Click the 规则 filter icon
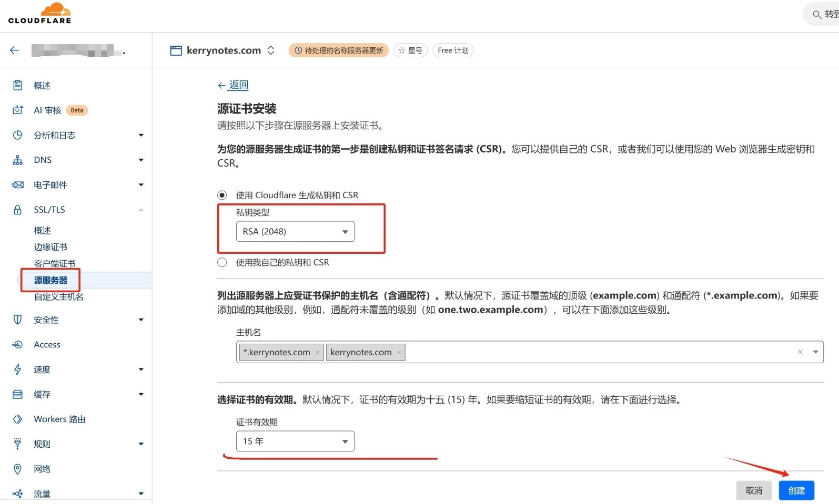Image resolution: width=839 pixels, height=504 pixels. (x=17, y=444)
